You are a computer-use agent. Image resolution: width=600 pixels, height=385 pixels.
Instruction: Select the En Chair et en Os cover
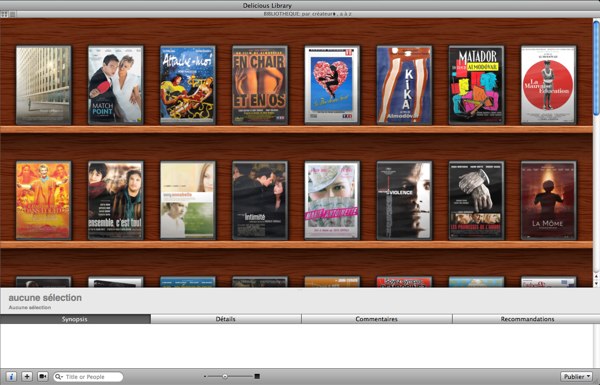[260, 85]
